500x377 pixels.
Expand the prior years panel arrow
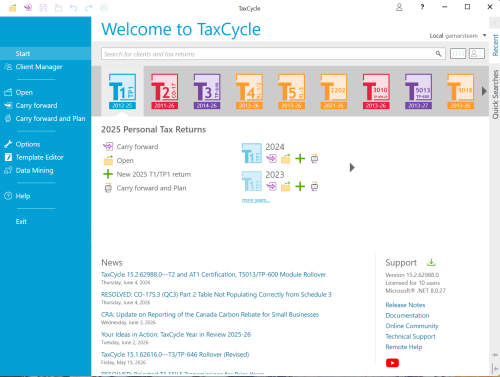tap(352, 167)
